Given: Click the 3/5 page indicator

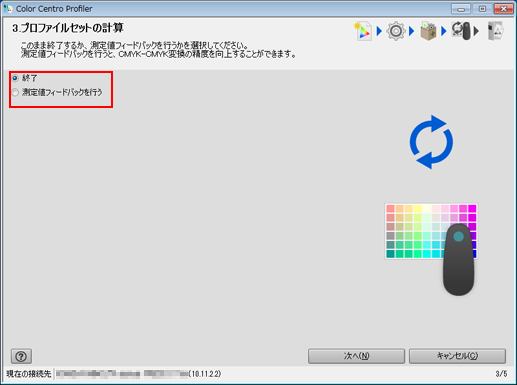Looking at the screenshot, I should click(x=501, y=374).
